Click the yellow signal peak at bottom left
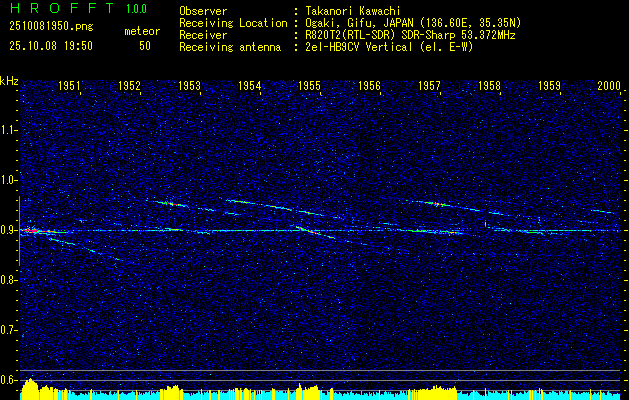Image resolution: width=629 pixels, height=400 pixels. [30, 389]
